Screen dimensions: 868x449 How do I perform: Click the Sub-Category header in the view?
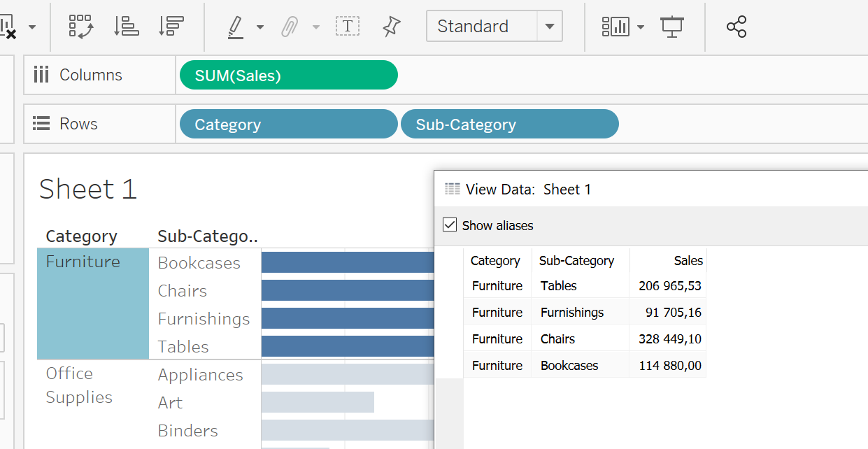pos(208,236)
